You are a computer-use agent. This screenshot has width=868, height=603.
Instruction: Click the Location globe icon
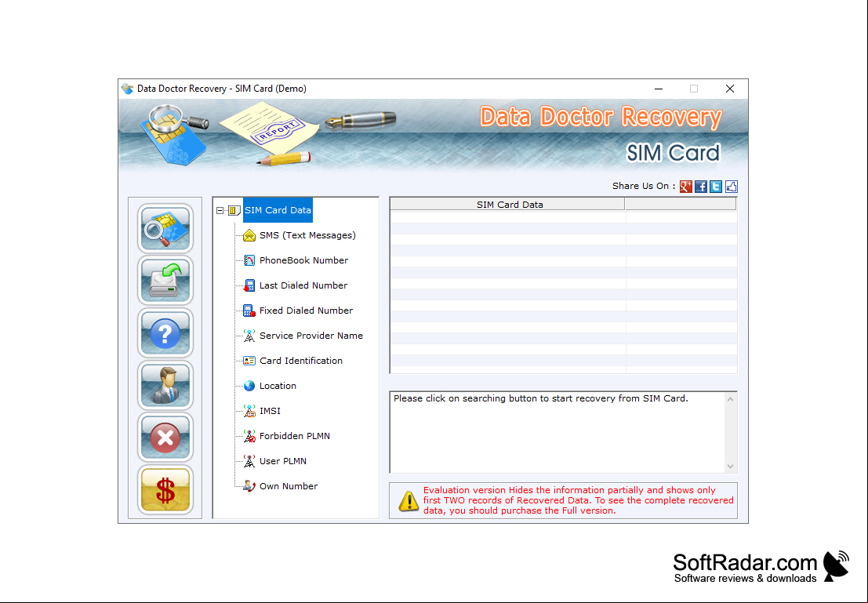click(x=249, y=386)
